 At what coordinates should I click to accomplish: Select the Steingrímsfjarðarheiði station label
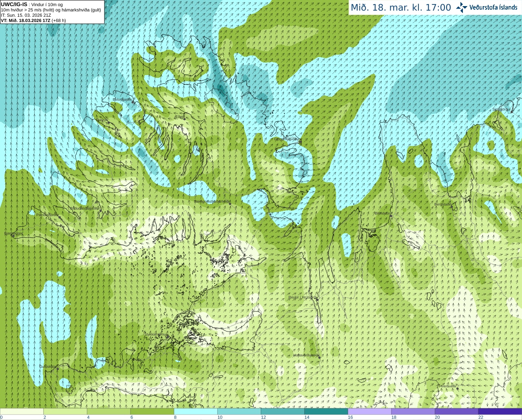pos(212,201)
